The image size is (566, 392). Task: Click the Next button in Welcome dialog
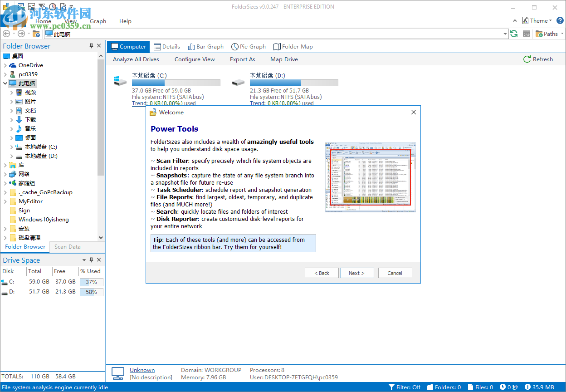(357, 273)
